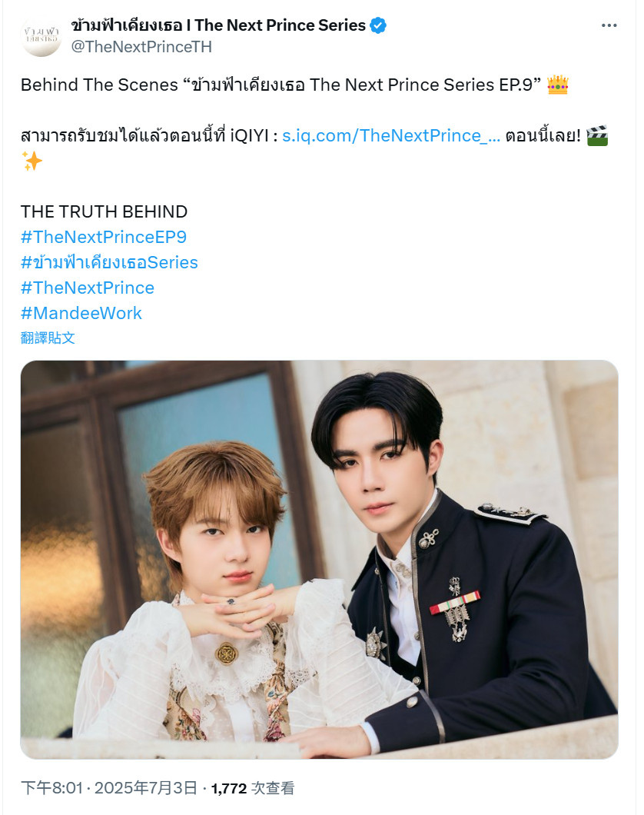Viewport: 644px width, 815px height.
Task: Open the three-dot more options menu
Action: point(609,25)
